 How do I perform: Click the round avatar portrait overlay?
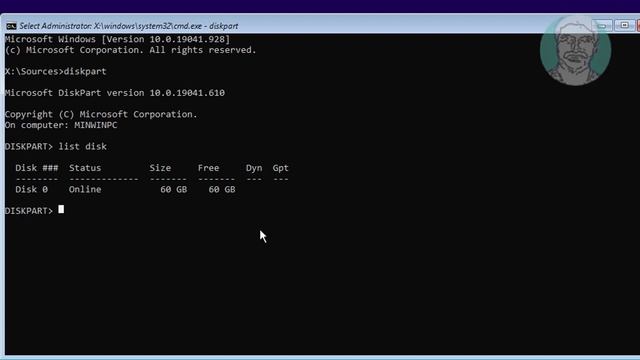pos(575,51)
